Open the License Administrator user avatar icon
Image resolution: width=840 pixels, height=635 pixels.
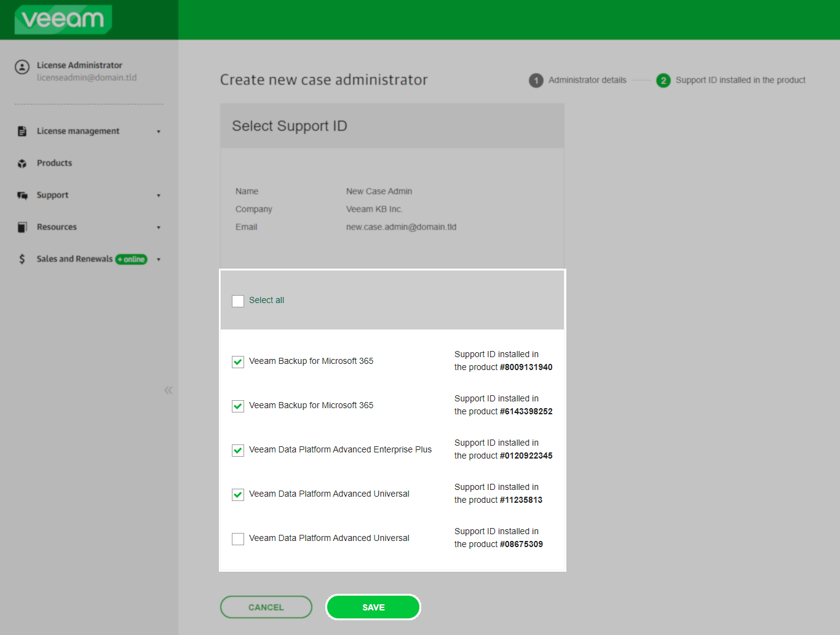coord(22,67)
